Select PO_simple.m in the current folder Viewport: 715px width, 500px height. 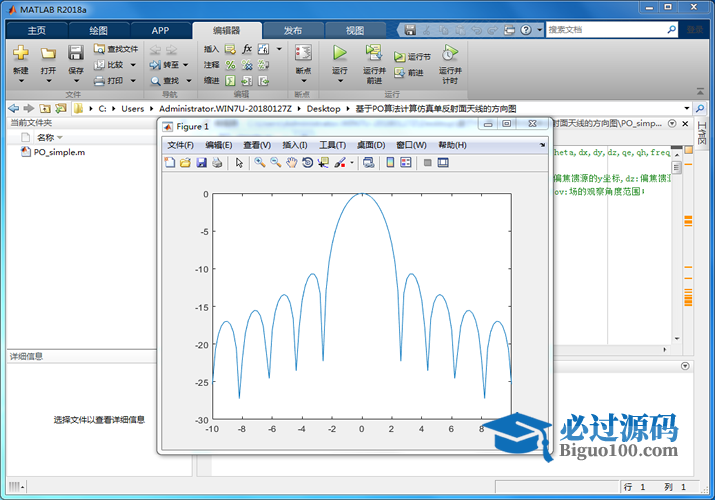pos(59,153)
